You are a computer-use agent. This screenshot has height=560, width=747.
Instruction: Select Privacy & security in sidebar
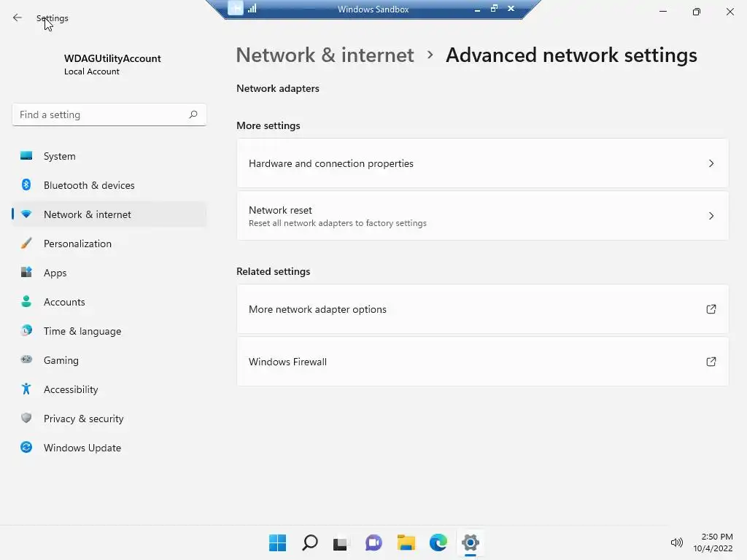[83, 419]
